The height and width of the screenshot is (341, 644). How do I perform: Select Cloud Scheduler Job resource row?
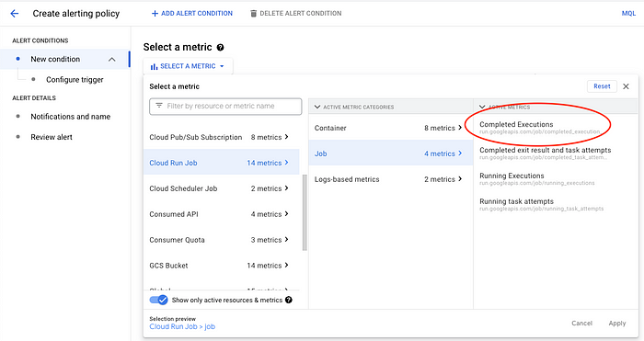coord(222,188)
